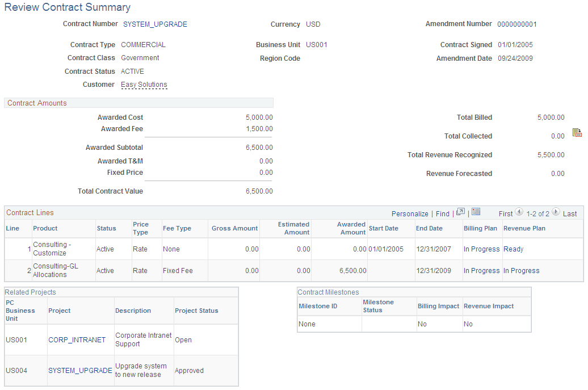Image resolution: width=588 pixels, height=390 pixels.
Task: Open the drill-down icon beside Total Collected
Action: tap(577, 132)
